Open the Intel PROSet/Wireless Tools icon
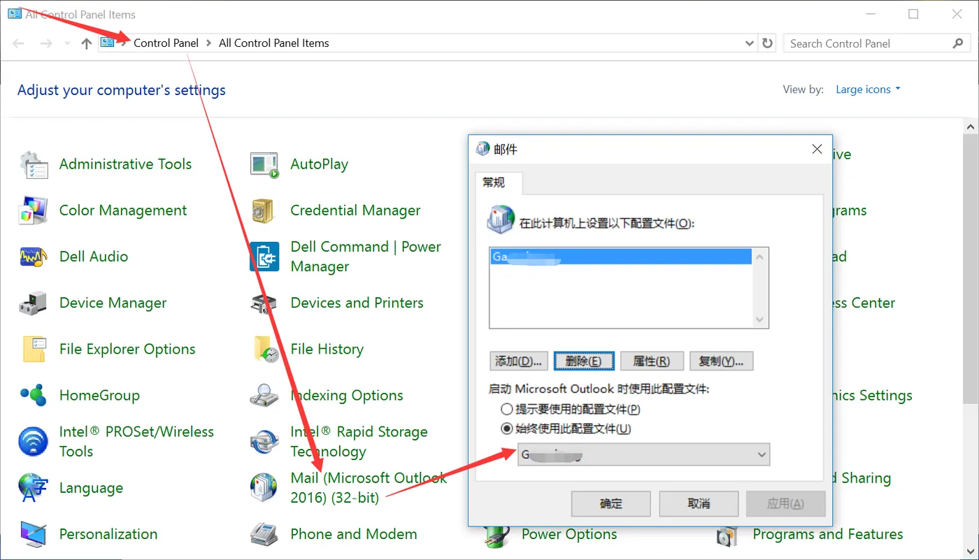The image size is (979, 560). (34, 441)
